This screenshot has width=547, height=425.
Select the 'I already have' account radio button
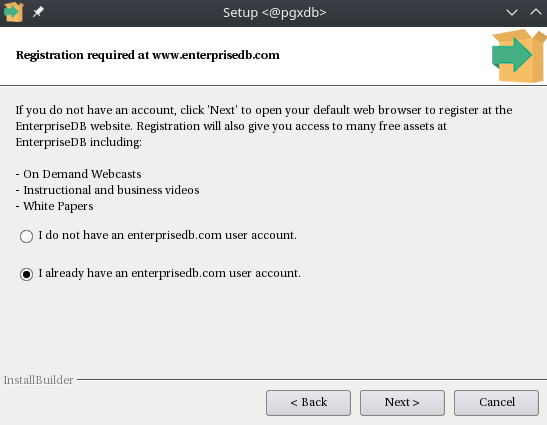27,274
